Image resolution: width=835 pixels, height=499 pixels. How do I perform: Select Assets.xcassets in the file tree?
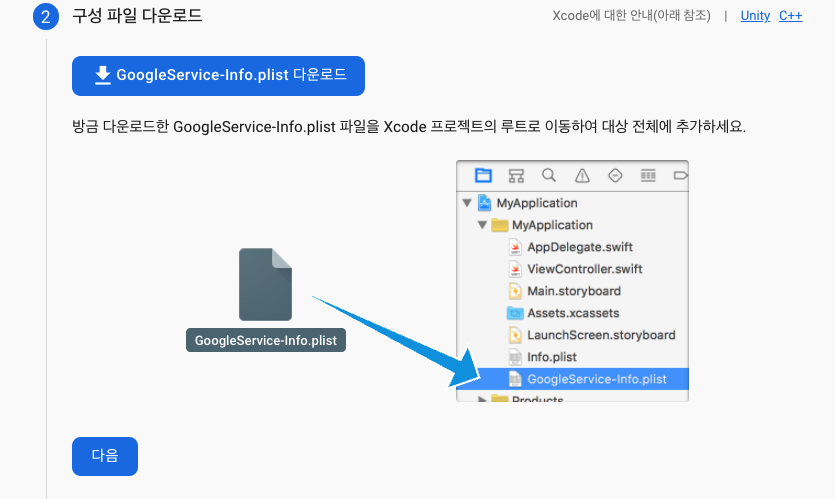click(572, 313)
